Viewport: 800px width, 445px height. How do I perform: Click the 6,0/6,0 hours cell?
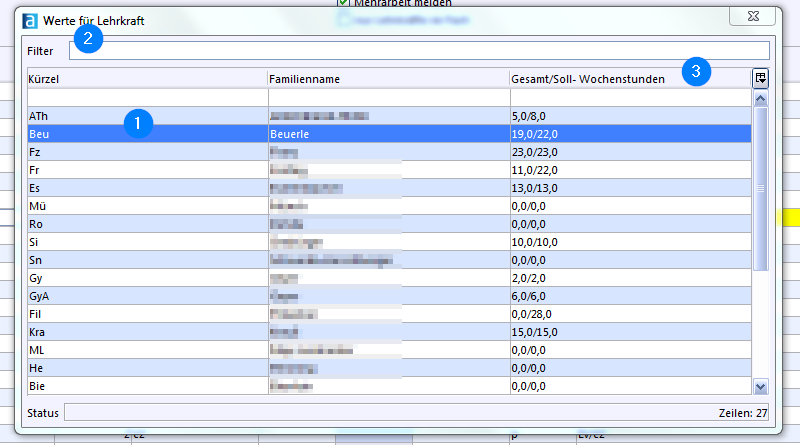631,296
